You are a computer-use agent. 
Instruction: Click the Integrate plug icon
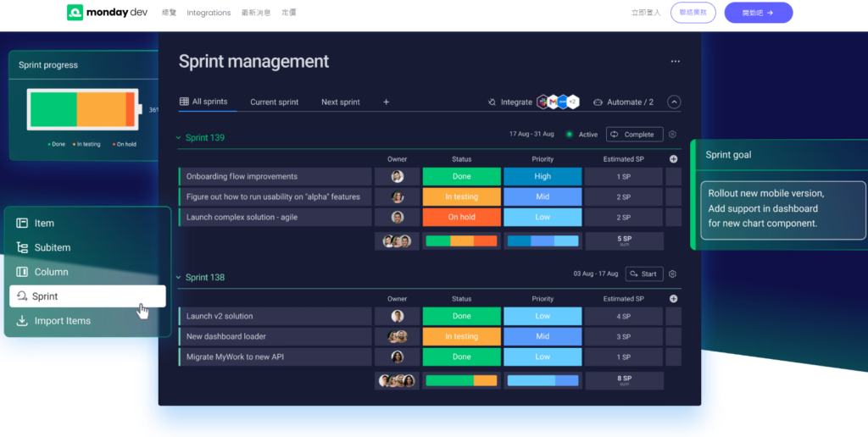point(492,102)
